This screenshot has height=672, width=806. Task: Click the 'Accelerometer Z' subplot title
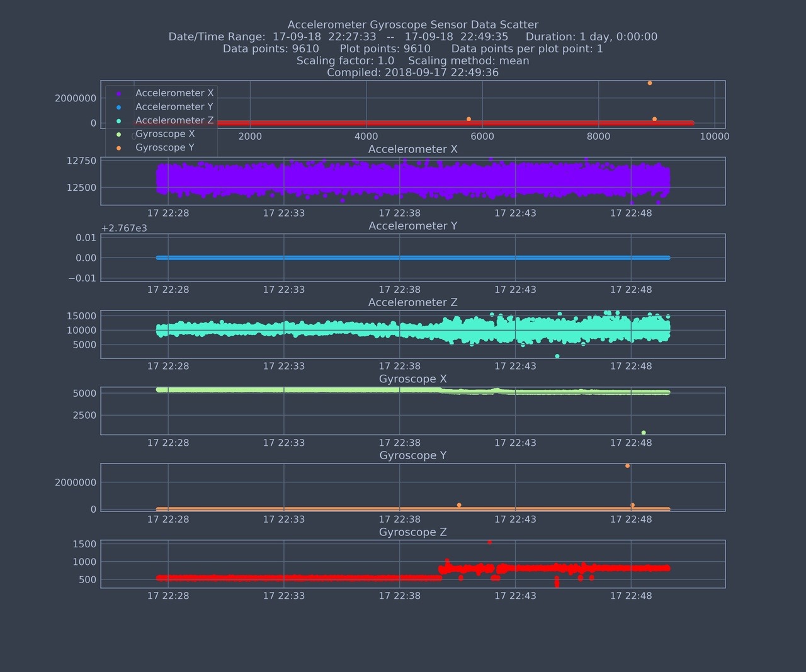pyautogui.click(x=413, y=303)
